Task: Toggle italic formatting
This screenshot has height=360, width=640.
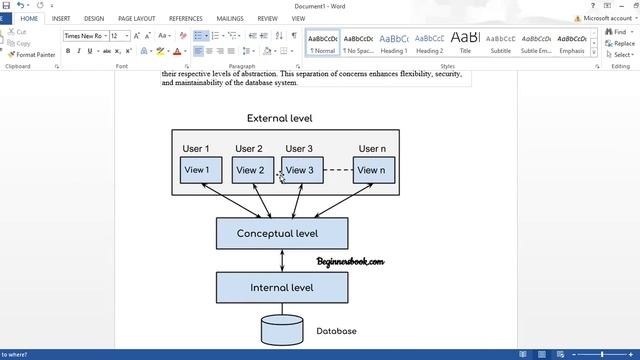Action: point(79,51)
